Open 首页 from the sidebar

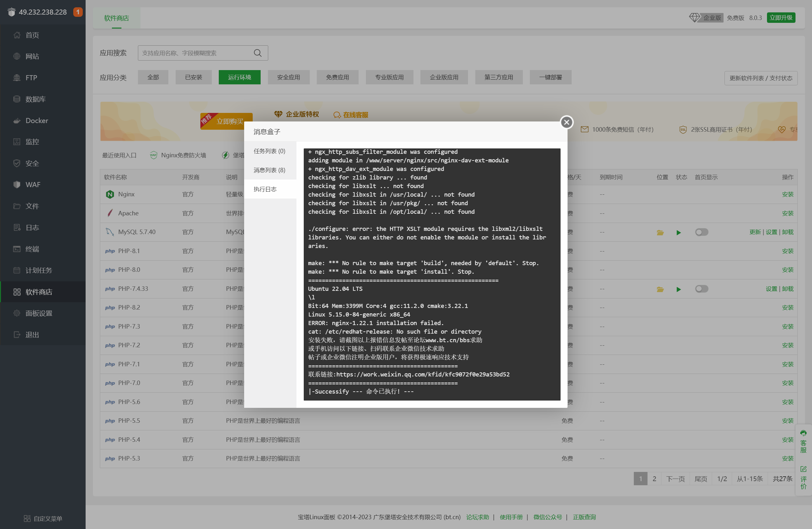click(x=43, y=35)
